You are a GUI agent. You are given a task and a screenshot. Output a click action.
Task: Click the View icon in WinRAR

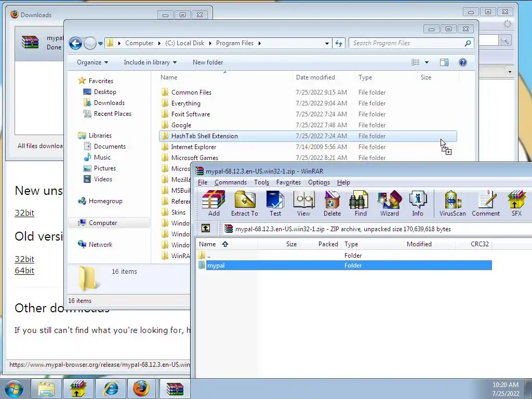click(x=303, y=203)
